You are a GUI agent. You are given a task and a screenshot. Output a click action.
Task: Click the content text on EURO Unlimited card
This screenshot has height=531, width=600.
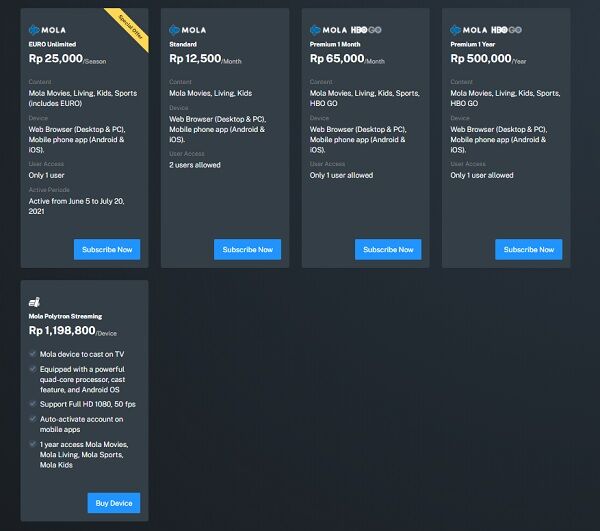83,98
